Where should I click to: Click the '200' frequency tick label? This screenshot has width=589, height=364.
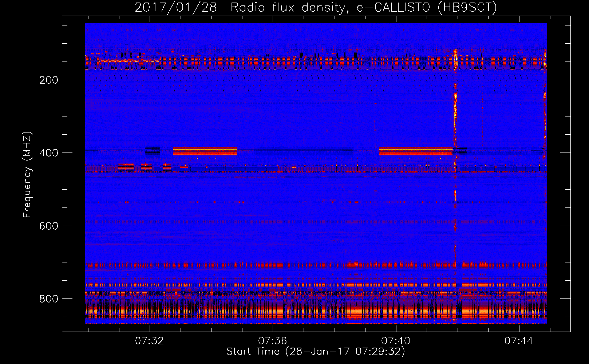coord(49,80)
